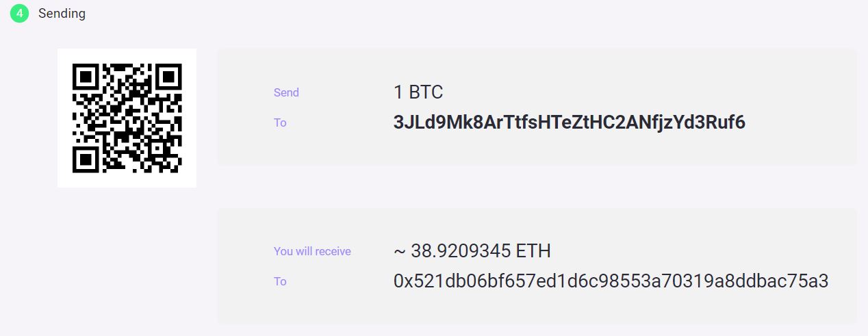868x336 pixels.
Task: Click the ETH unit in the receive amount
Action: (533, 251)
